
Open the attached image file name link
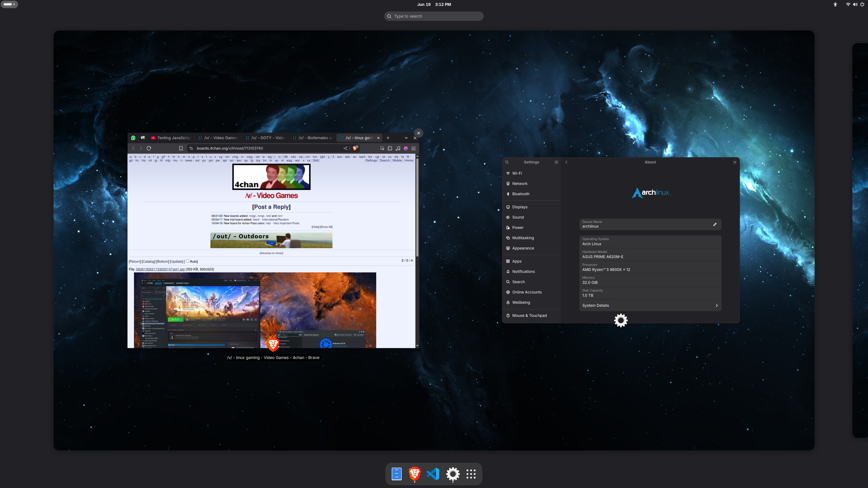pyautogui.click(x=160, y=269)
